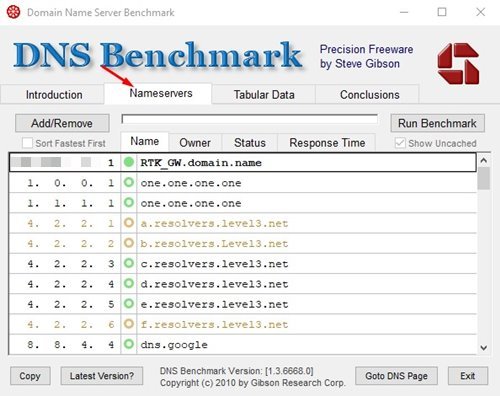The image size is (500, 396).
Task: Click the status circle beside 1.0.0.1
Action: 129,182
